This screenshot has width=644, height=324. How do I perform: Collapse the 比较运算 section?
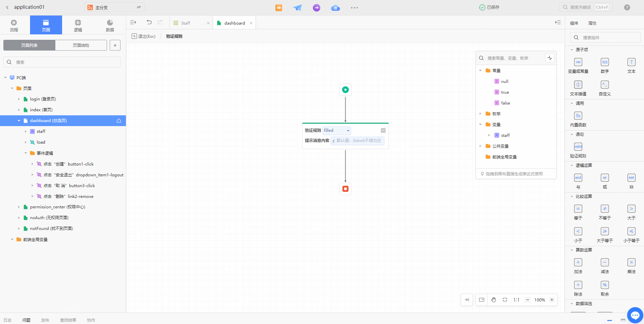(x=572, y=196)
